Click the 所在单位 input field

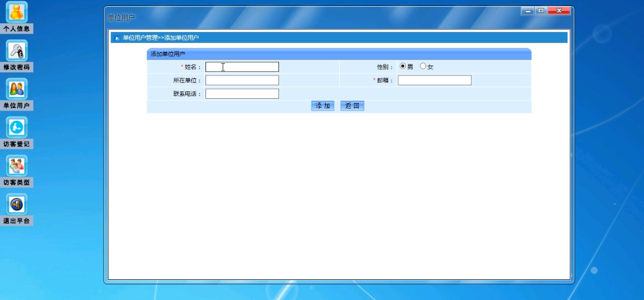pos(242,80)
